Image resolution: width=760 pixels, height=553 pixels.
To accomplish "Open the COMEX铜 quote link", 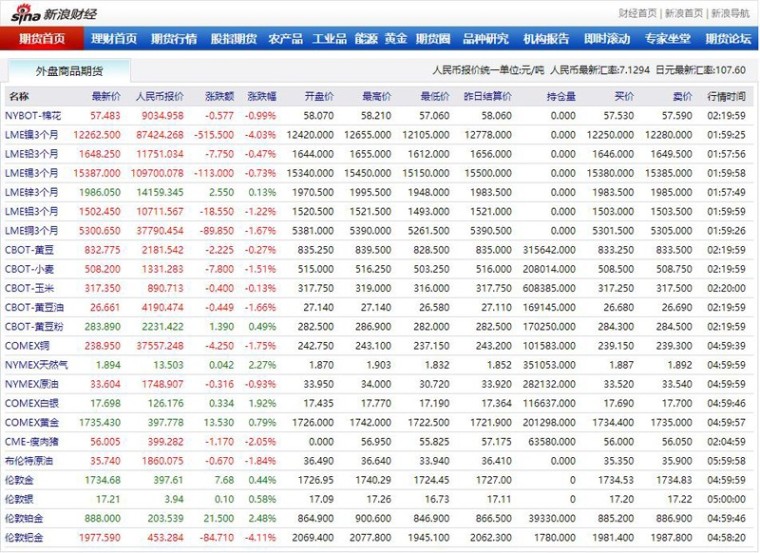I will pyautogui.click(x=27, y=346).
